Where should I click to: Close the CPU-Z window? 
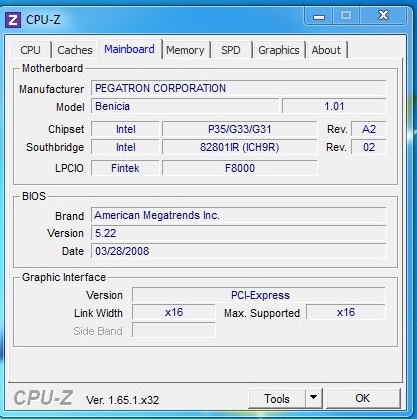pos(384,16)
